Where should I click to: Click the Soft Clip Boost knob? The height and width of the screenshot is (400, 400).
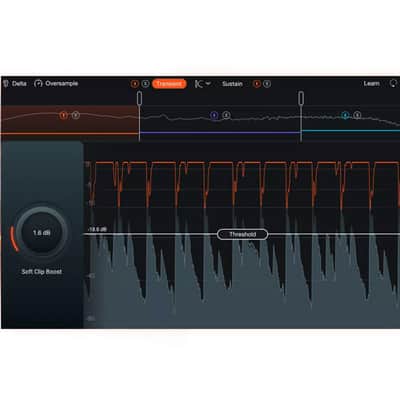pyautogui.click(x=42, y=232)
